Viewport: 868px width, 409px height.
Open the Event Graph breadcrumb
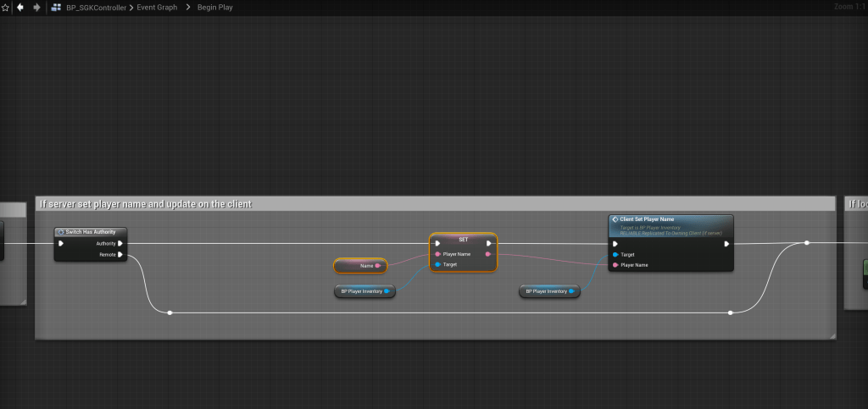(x=157, y=8)
